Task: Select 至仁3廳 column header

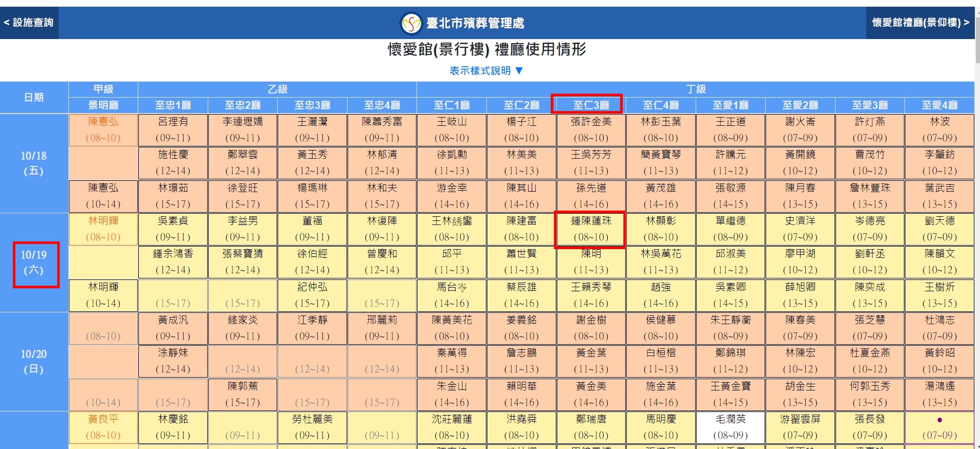Action: click(591, 105)
